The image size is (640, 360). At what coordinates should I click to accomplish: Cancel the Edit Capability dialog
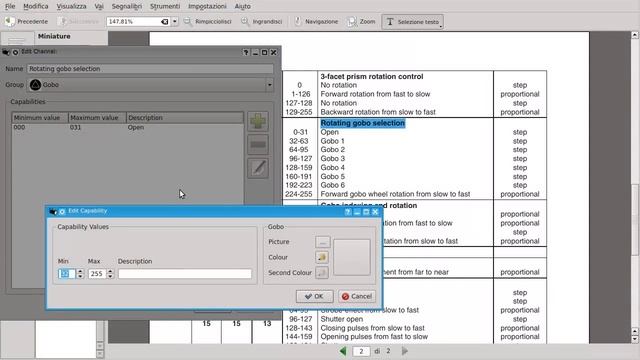(357, 296)
